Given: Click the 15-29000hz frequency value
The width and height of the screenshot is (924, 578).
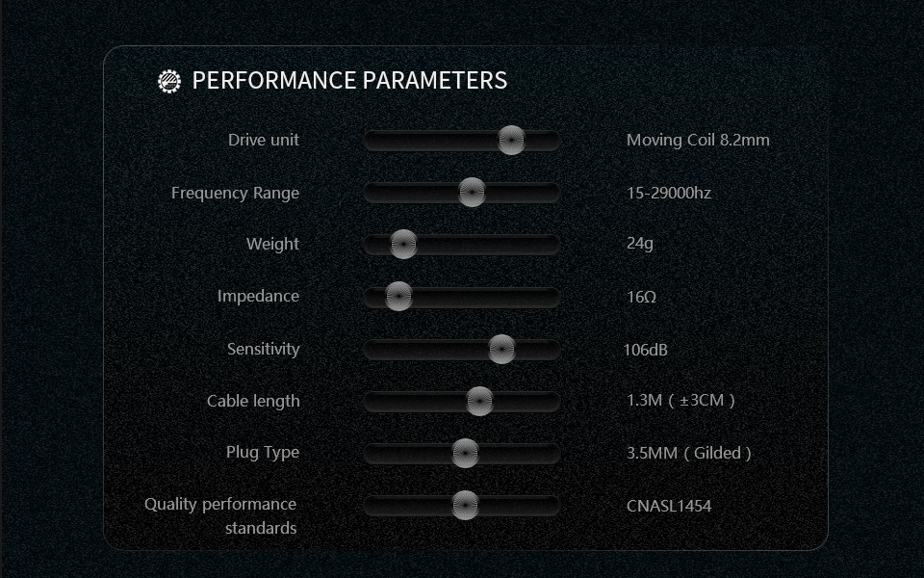Looking at the screenshot, I should coord(669,193).
